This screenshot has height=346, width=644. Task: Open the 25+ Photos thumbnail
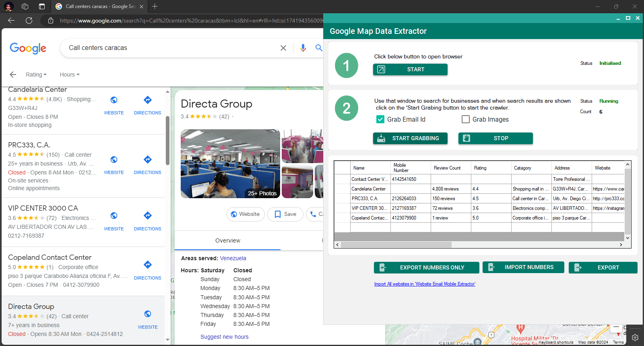click(230, 164)
